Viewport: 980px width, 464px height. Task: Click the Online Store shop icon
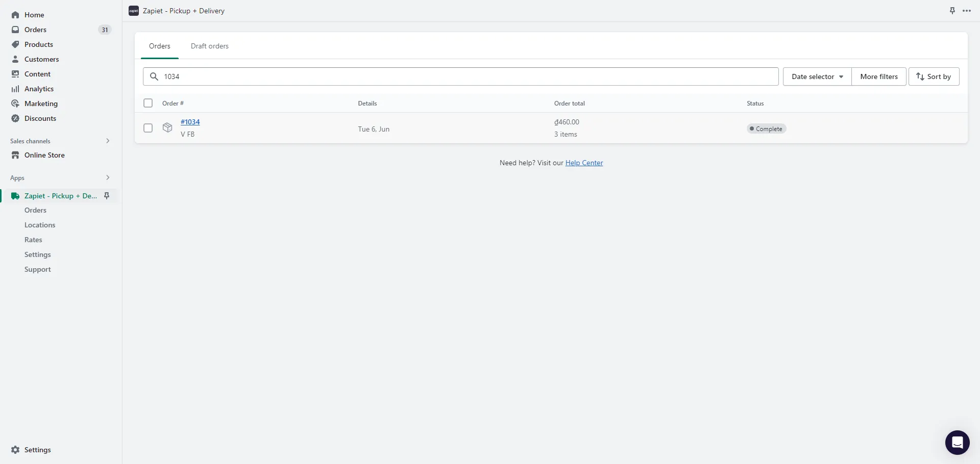tap(15, 155)
